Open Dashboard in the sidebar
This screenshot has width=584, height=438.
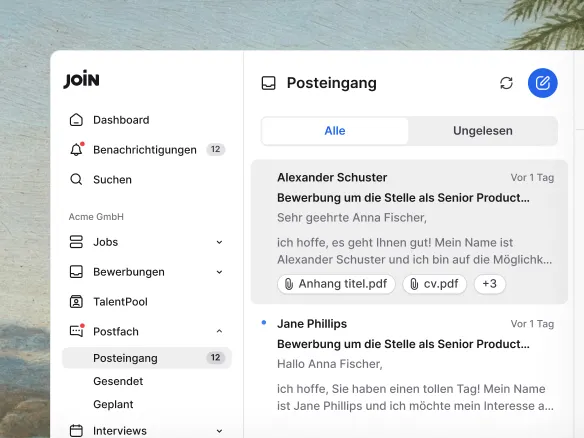tap(147, 120)
